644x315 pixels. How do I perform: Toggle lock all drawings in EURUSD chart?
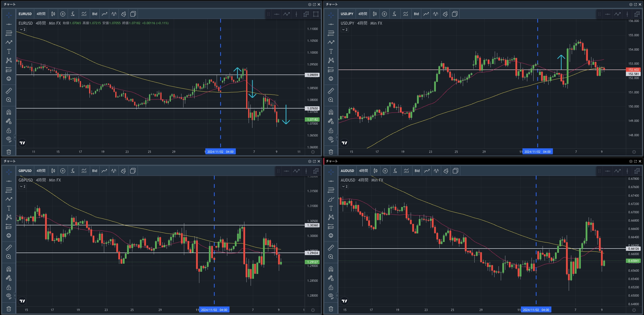(x=9, y=130)
